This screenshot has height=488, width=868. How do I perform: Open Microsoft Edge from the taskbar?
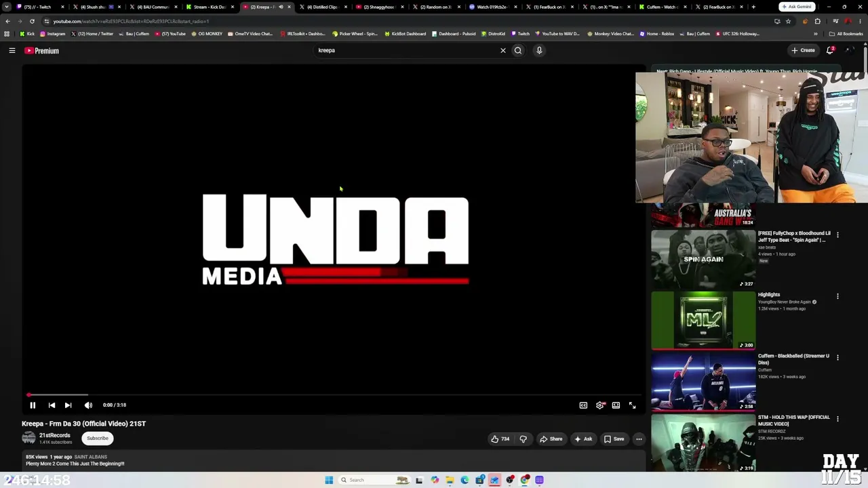coord(465,480)
